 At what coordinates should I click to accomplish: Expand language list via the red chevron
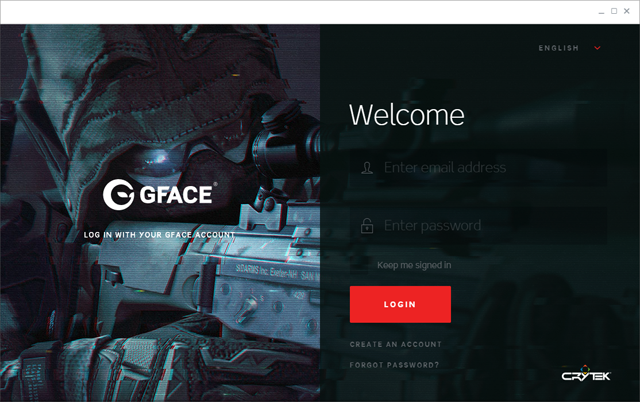(x=597, y=48)
